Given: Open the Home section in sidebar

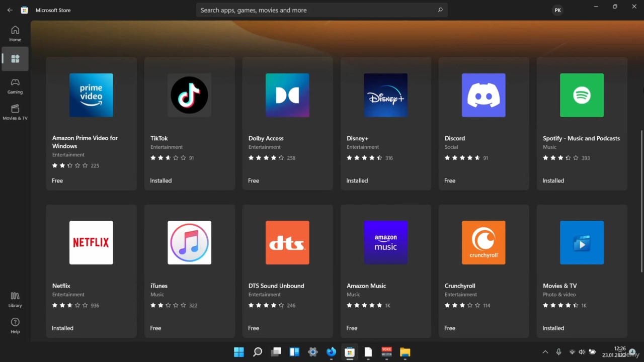Looking at the screenshot, I should coord(15,33).
